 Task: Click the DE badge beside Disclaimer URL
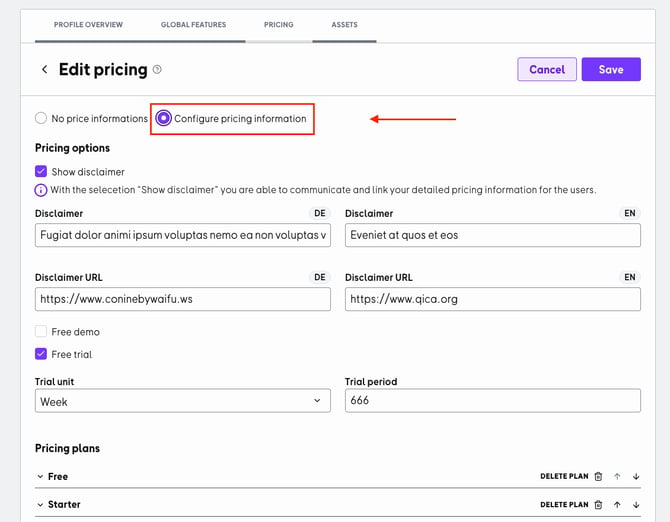(x=320, y=277)
